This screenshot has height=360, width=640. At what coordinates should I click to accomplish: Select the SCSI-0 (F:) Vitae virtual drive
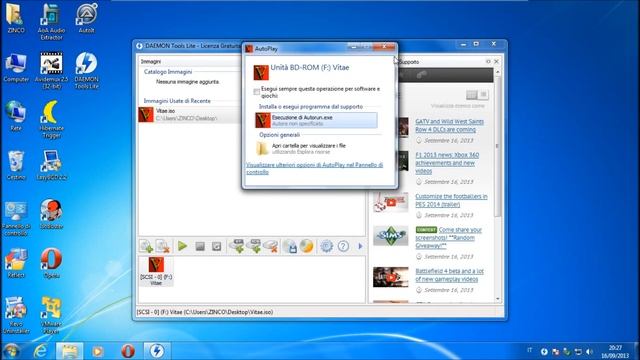point(156,271)
